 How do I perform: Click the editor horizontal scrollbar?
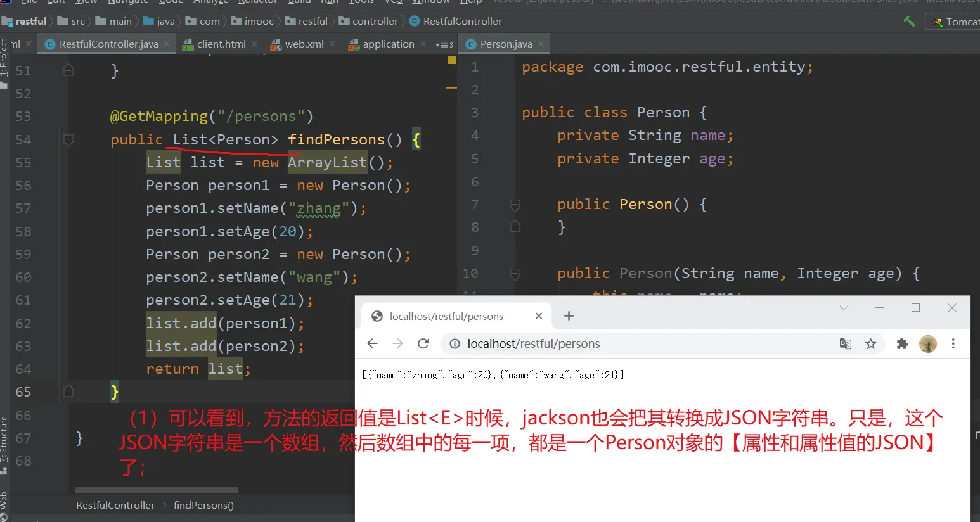pos(156,490)
